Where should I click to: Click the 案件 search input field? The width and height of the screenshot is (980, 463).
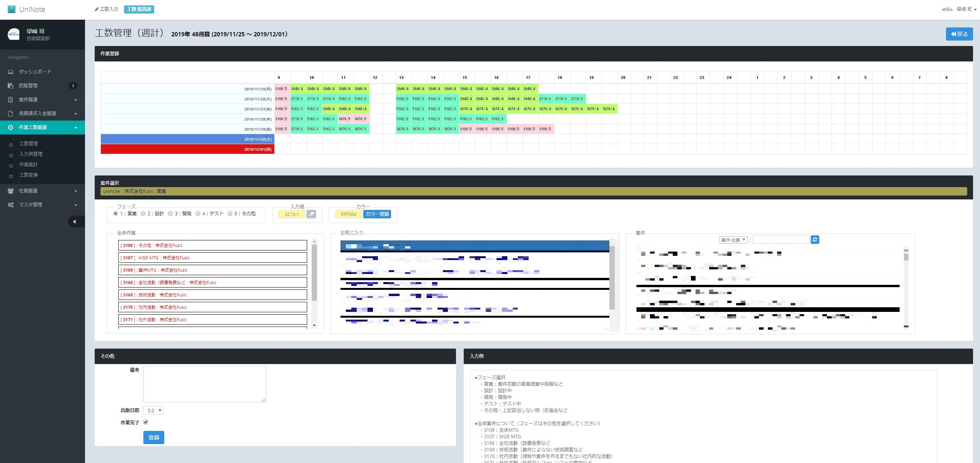pyautogui.click(x=781, y=240)
